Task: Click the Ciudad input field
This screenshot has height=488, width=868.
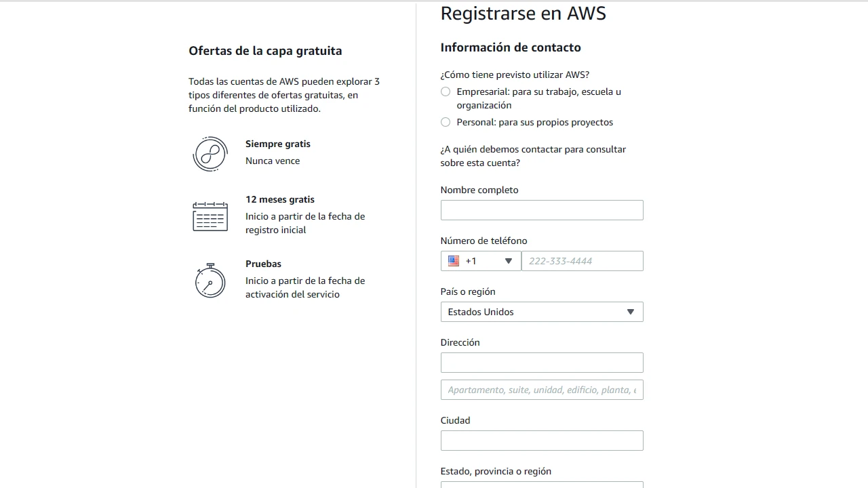Action: (542, 441)
